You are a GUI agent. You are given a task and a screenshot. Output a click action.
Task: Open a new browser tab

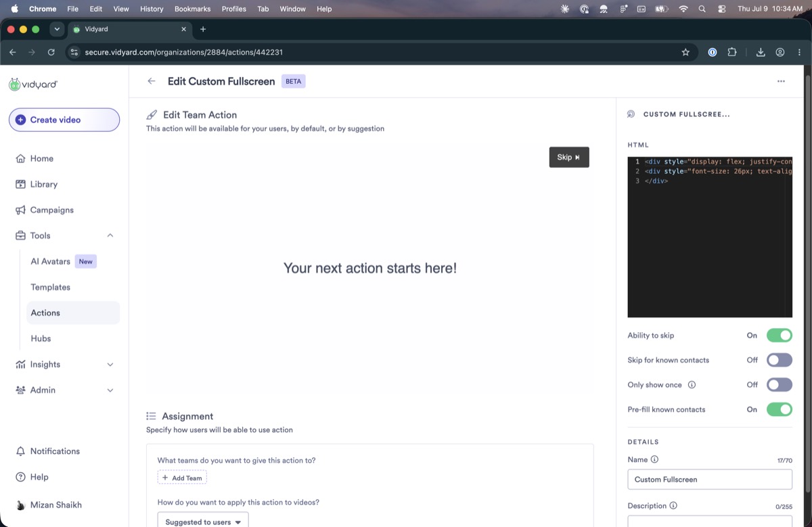click(x=203, y=29)
